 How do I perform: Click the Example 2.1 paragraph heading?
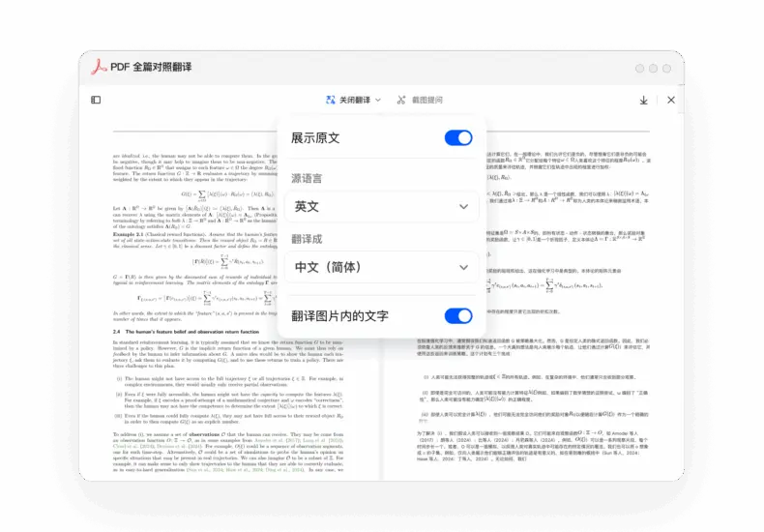coord(128,234)
